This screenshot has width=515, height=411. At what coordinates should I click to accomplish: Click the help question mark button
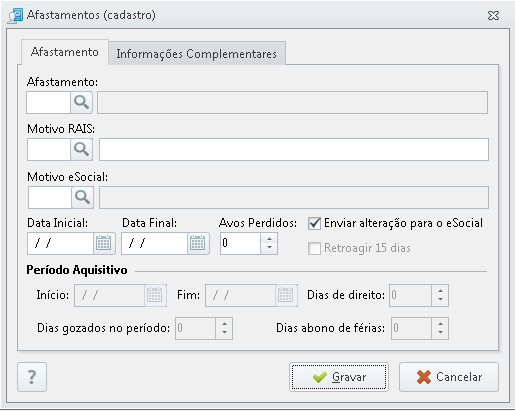pyautogui.click(x=32, y=377)
